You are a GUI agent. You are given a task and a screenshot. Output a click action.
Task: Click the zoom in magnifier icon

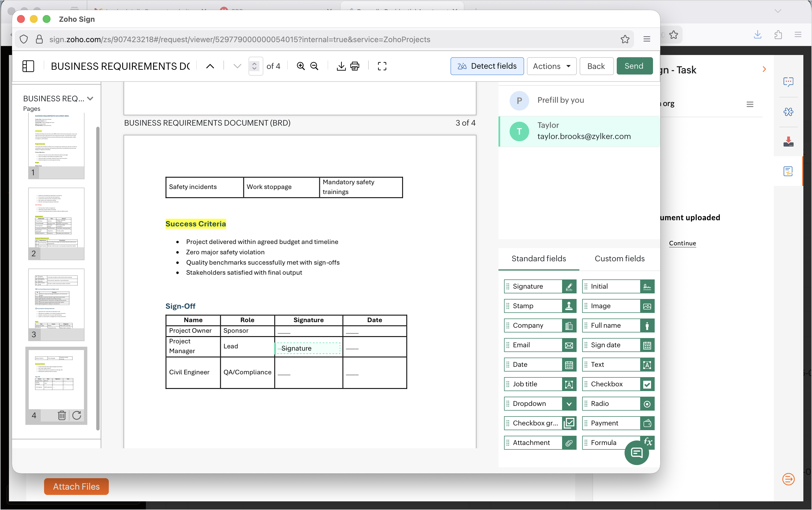pos(300,66)
